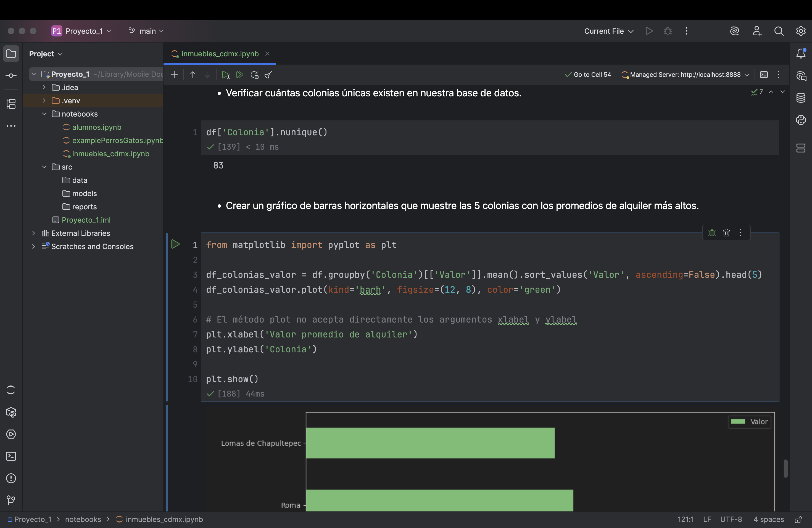The width and height of the screenshot is (812, 528).
Task: Open IDE settings gear icon
Action: [x=801, y=31]
